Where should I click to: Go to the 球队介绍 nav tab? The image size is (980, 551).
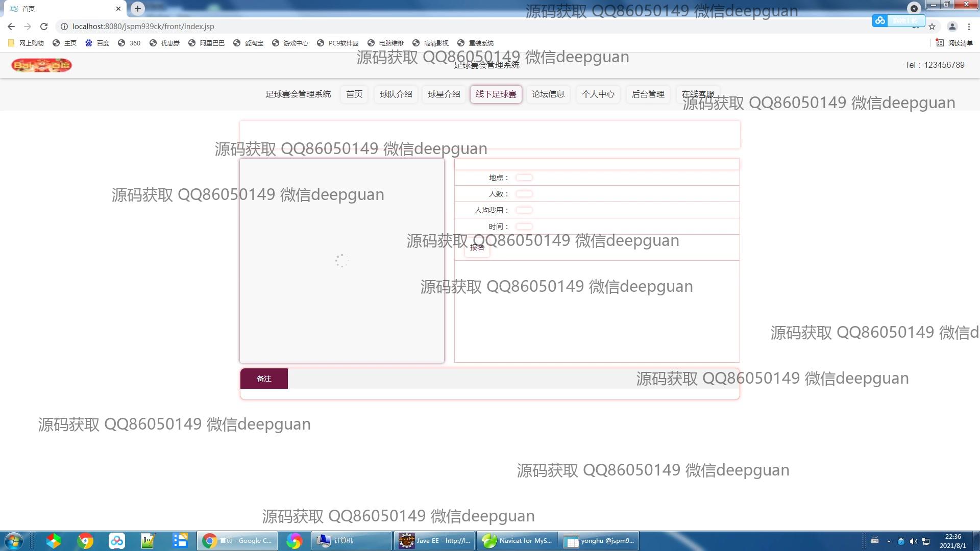[396, 94]
